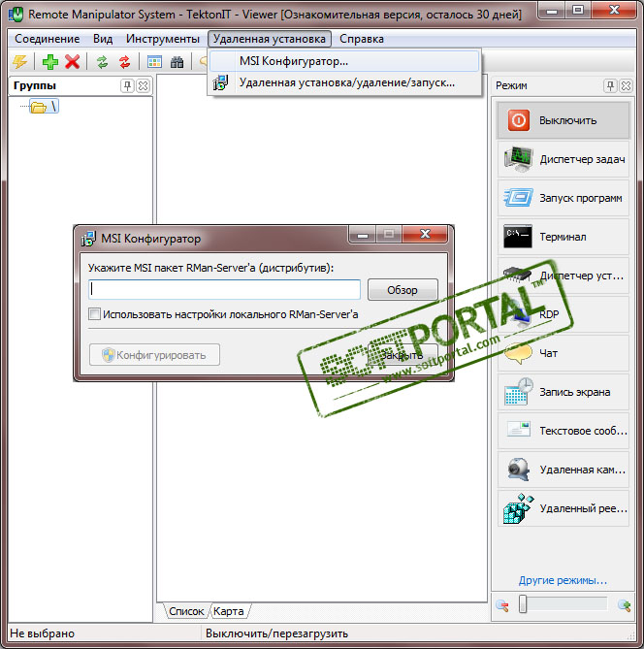644x649 pixels.
Task: Select the RDP mode
Action: pos(563,314)
